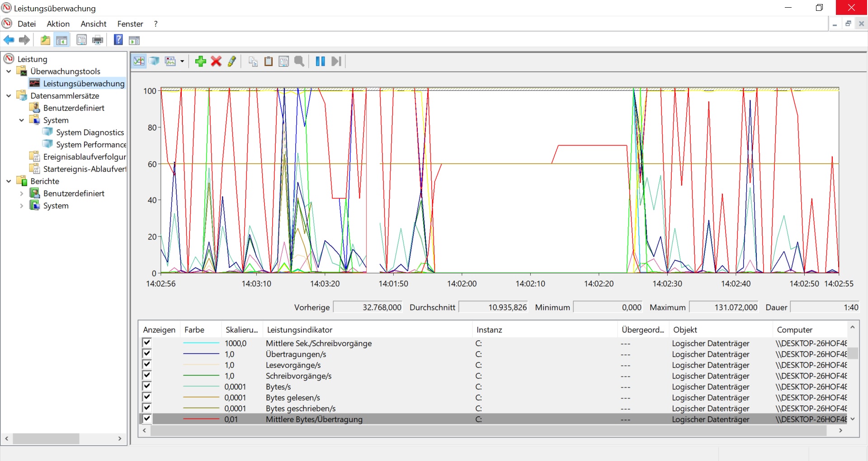The image size is (868, 461).
Task: Click the zoom magnifier icon
Action: point(299,61)
